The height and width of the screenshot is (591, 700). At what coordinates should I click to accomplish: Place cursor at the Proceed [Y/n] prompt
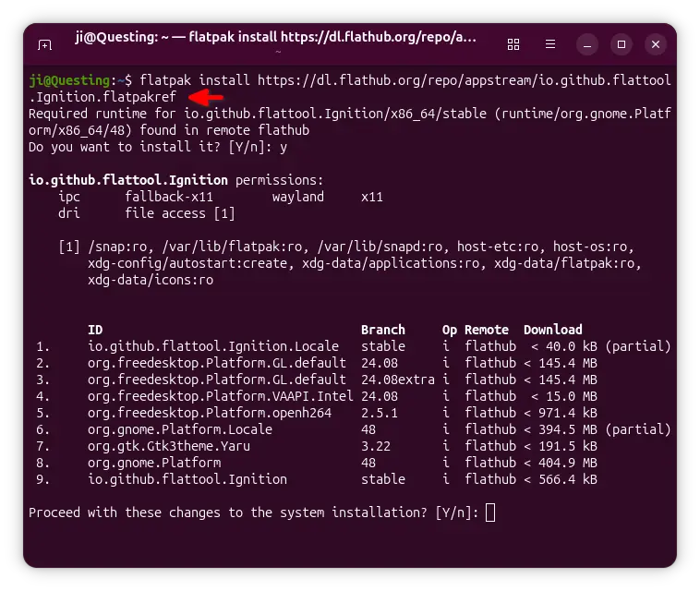[x=490, y=513]
